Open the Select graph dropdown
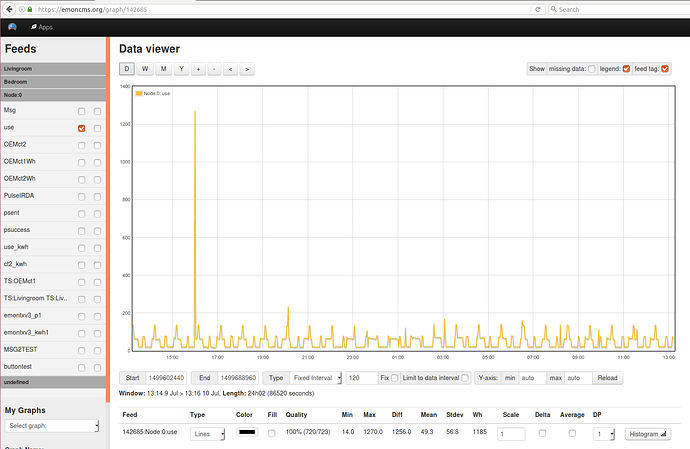This screenshot has height=449, width=690. point(52,426)
